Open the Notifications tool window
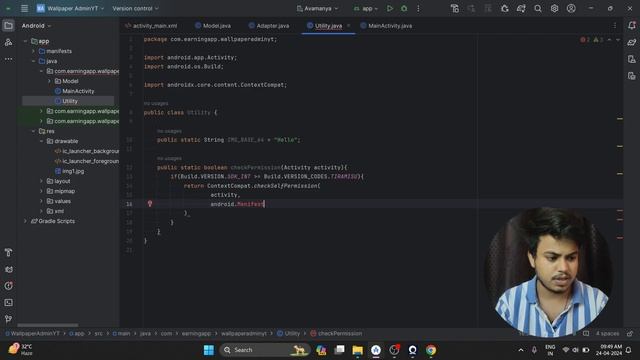 click(631, 26)
